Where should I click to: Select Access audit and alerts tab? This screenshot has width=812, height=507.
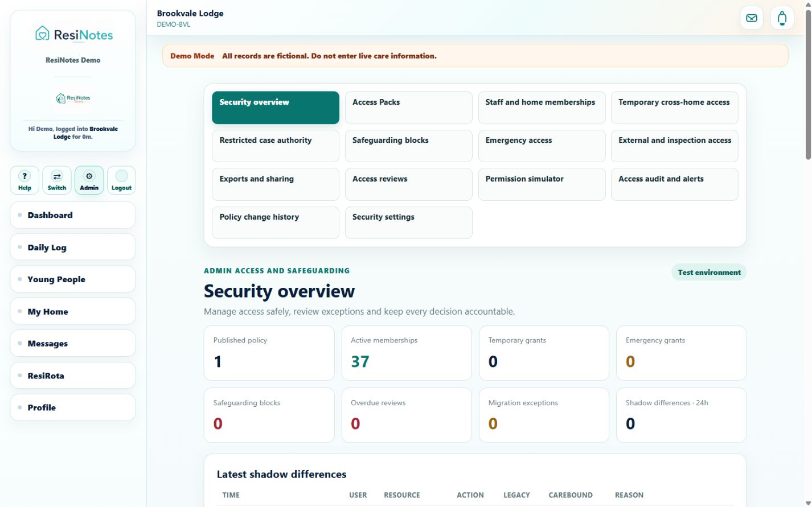[675, 184]
